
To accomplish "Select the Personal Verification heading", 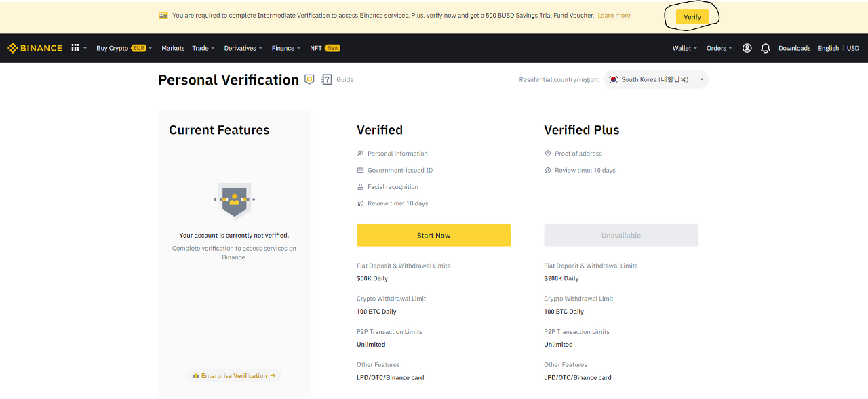I will pos(229,80).
